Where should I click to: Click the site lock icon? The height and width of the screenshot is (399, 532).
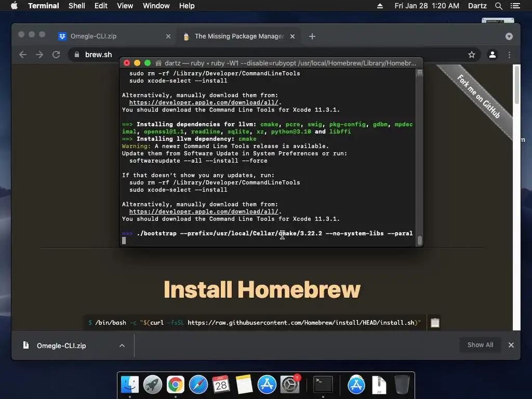tap(77, 55)
